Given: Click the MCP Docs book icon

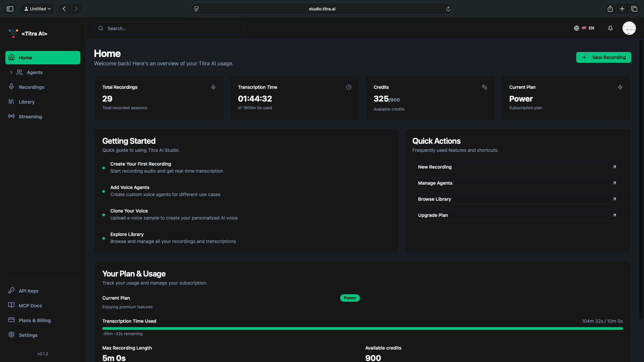Looking at the screenshot, I should pos(11,305).
